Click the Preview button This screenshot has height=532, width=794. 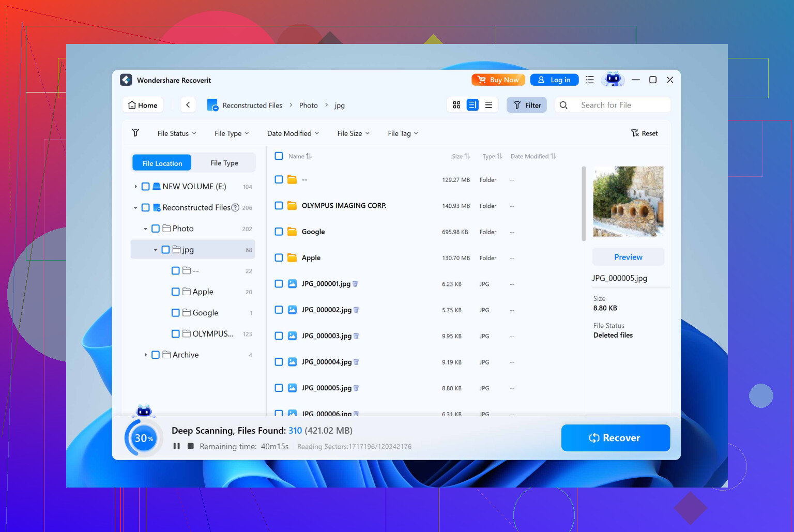(628, 257)
